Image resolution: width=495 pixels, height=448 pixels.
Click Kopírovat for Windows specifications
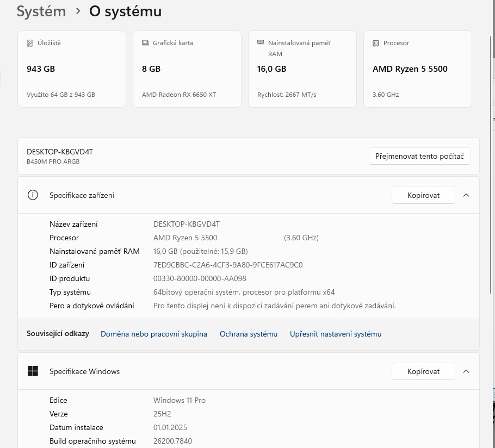pos(423,371)
